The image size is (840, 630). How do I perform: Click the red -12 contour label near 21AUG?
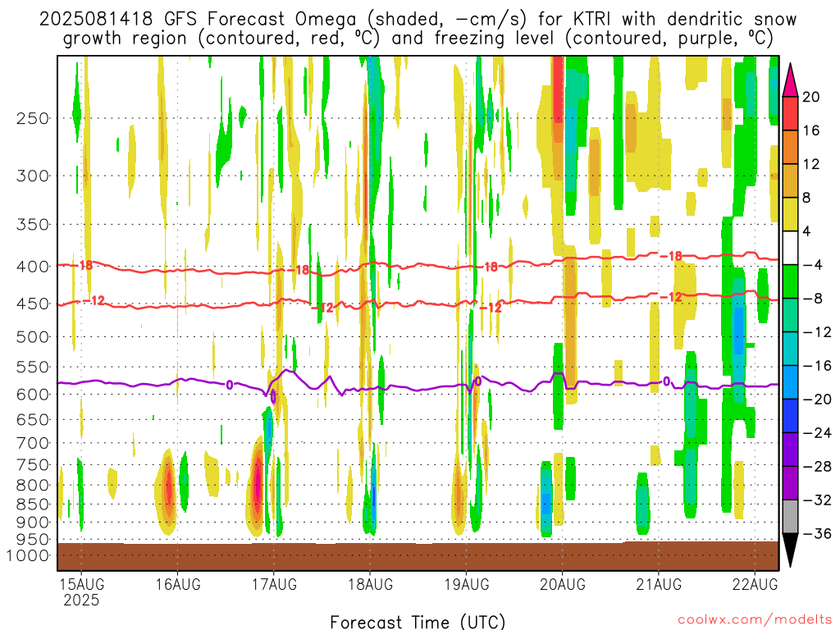pyautogui.click(x=671, y=297)
